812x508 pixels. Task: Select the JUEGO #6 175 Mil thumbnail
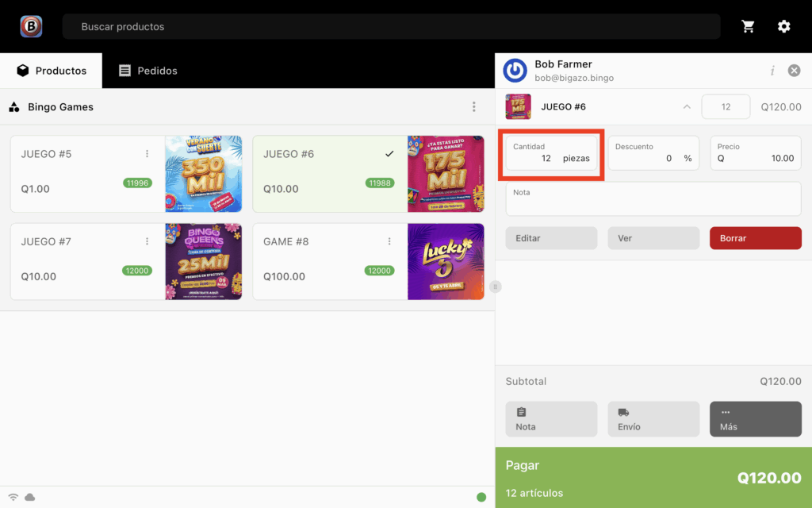click(446, 174)
